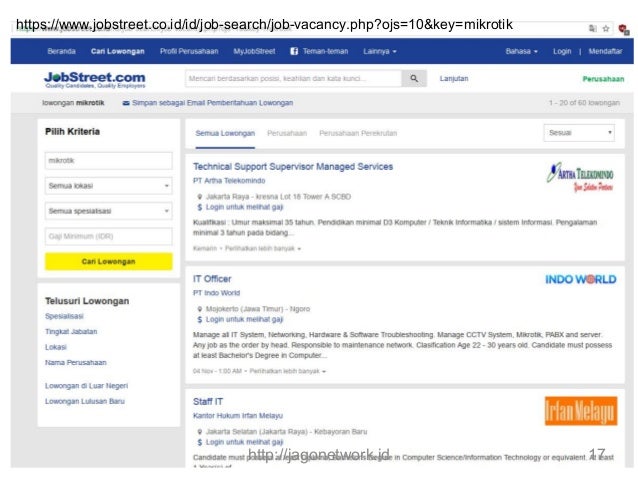Open the MyJobStreet menu item
Screen dimensions: 638x479
click(254, 51)
